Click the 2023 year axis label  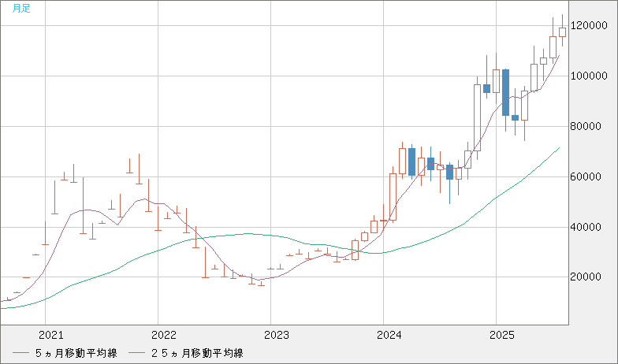pyautogui.click(x=276, y=336)
